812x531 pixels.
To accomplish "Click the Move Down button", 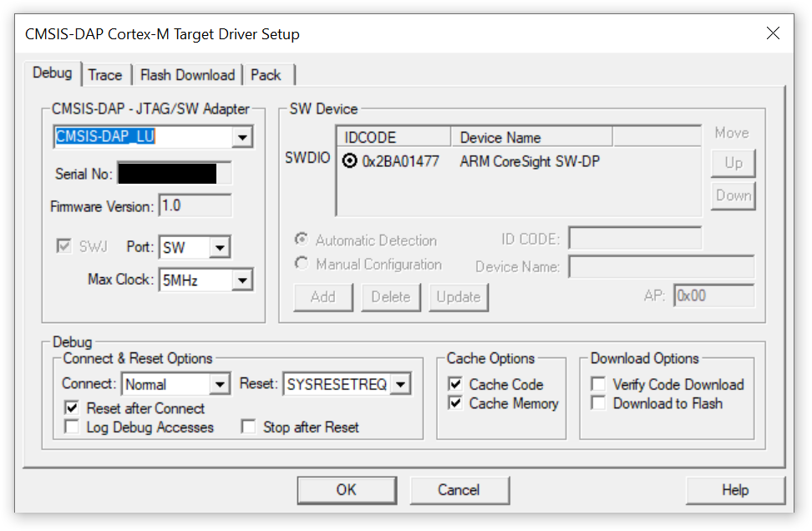I will pyautogui.click(x=733, y=195).
